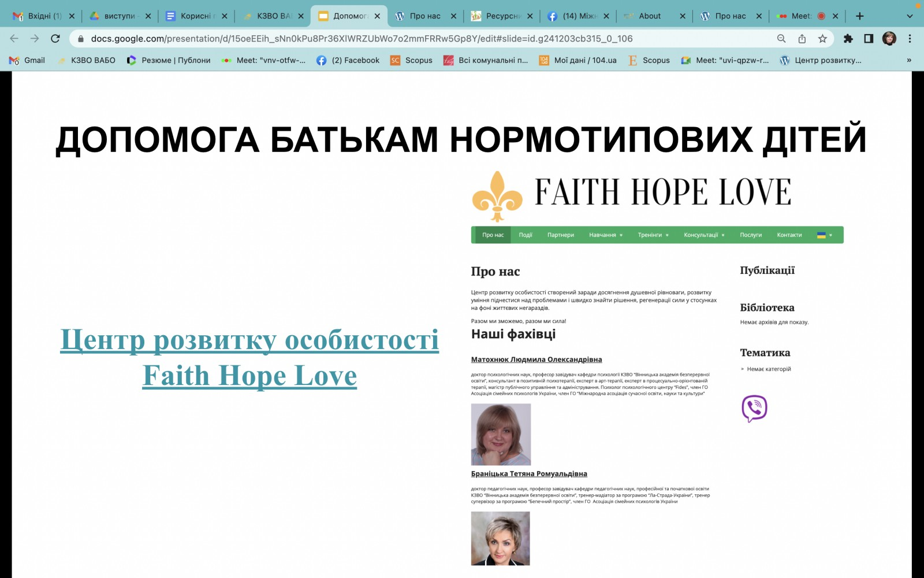924x578 pixels.
Task: Click the slide title ДОПОМОГА БАТЬКАМ НОРМОТИПОВИХ ДІТЕЙ
Action: (x=461, y=139)
